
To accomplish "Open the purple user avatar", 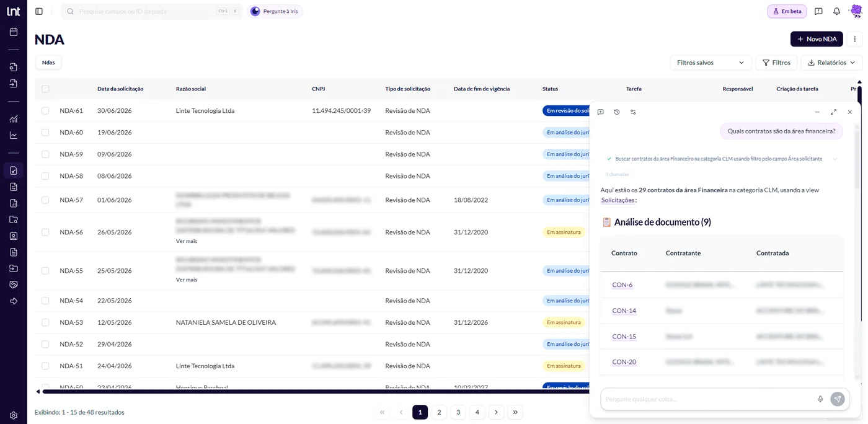I will (x=856, y=11).
